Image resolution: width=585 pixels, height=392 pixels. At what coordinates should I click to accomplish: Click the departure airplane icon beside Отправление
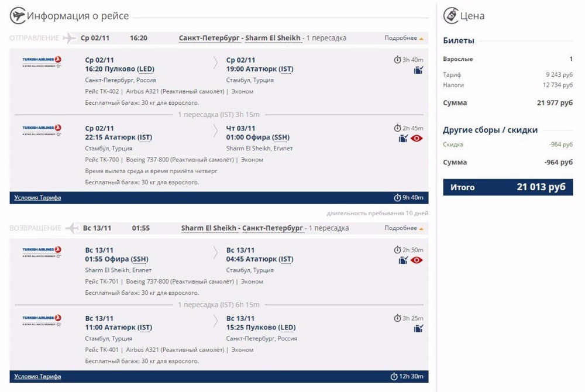click(69, 38)
